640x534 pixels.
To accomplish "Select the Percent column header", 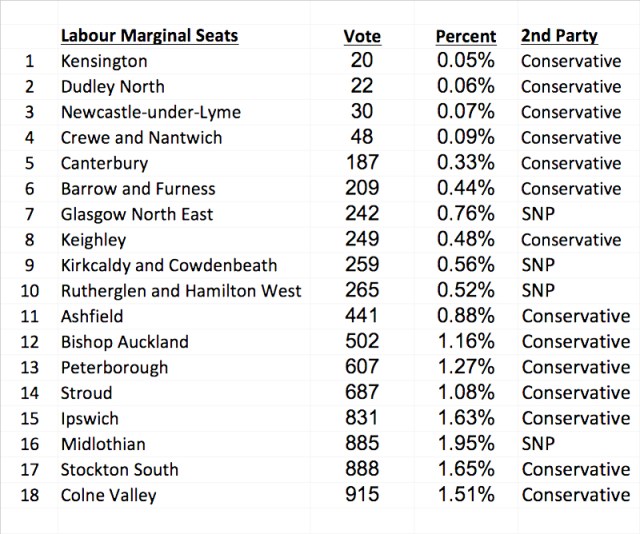I will (465, 36).
